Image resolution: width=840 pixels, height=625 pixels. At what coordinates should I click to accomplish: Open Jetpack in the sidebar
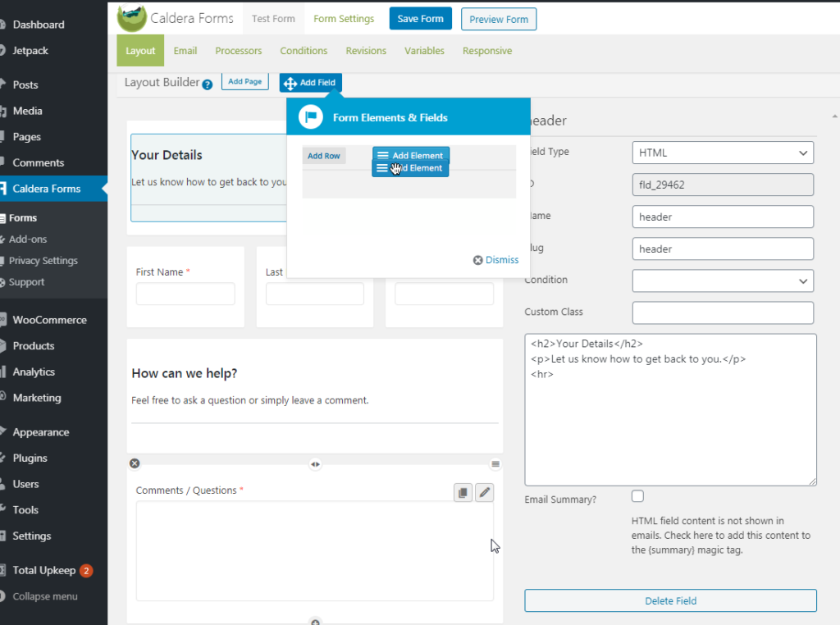click(x=30, y=50)
